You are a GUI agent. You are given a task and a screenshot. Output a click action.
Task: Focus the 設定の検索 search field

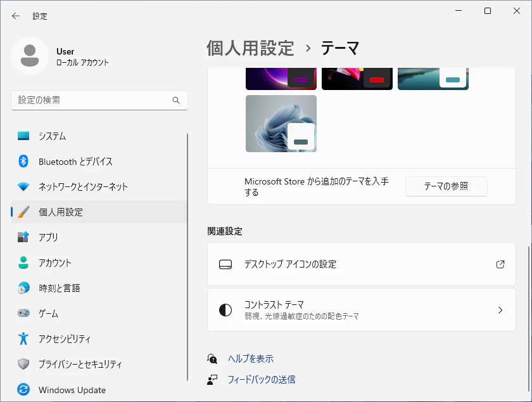(x=99, y=100)
